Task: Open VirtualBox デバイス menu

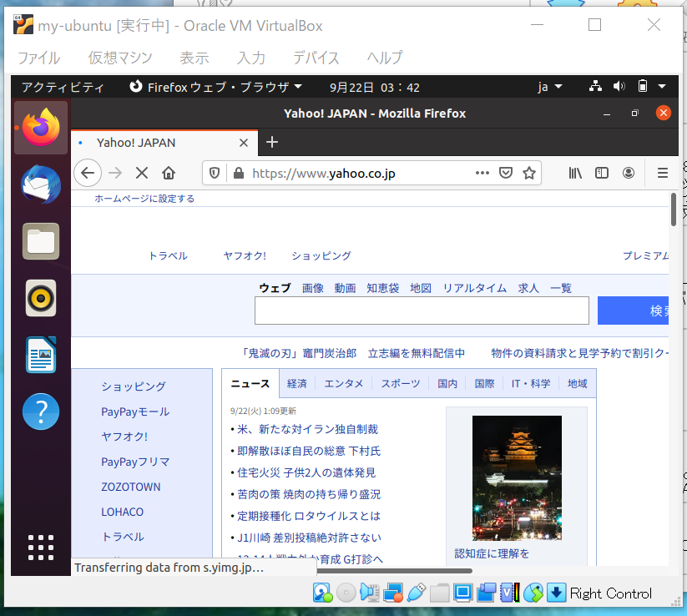Action: click(316, 58)
